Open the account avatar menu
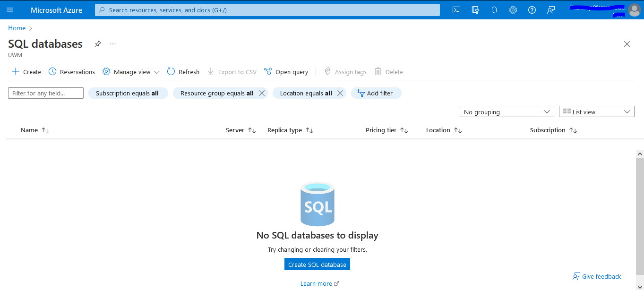Screen dimensions: 644x290 click(x=635, y=9)
